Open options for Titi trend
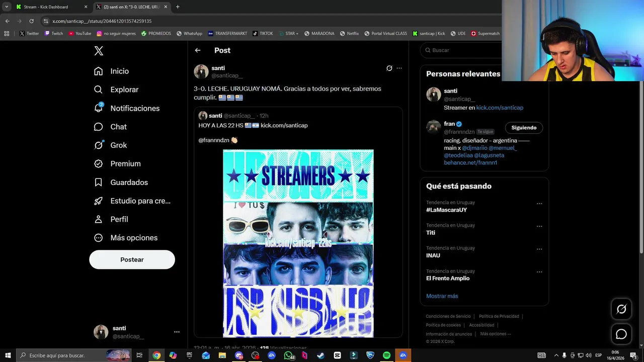The width and height of the screenshot is (644, 362). [539, 226]
